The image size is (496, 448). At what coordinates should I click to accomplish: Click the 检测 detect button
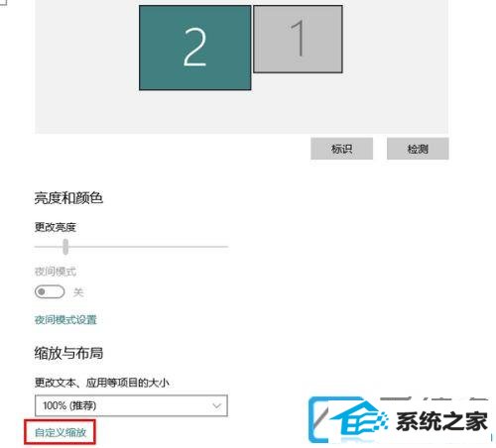click(x=418, y=149)
